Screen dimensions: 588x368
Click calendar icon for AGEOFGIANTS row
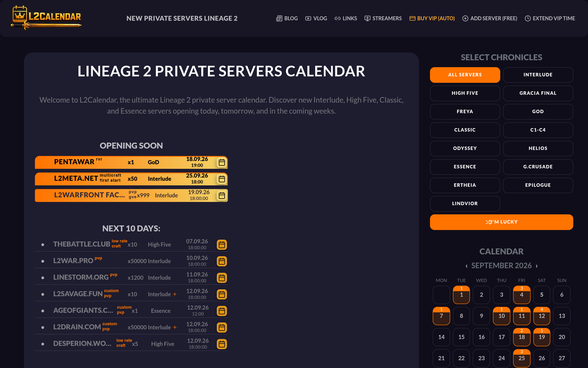[x=222, y=311]
